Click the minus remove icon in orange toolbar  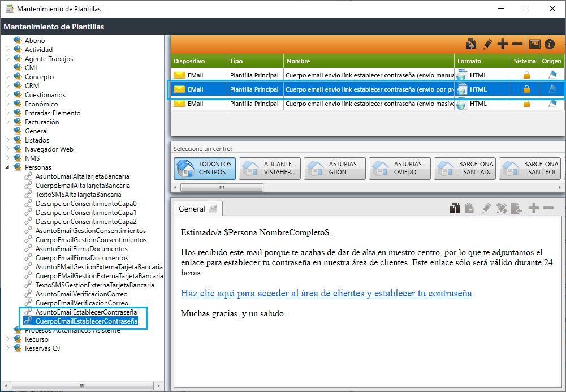pyautogui.click(x=517, y=44)
